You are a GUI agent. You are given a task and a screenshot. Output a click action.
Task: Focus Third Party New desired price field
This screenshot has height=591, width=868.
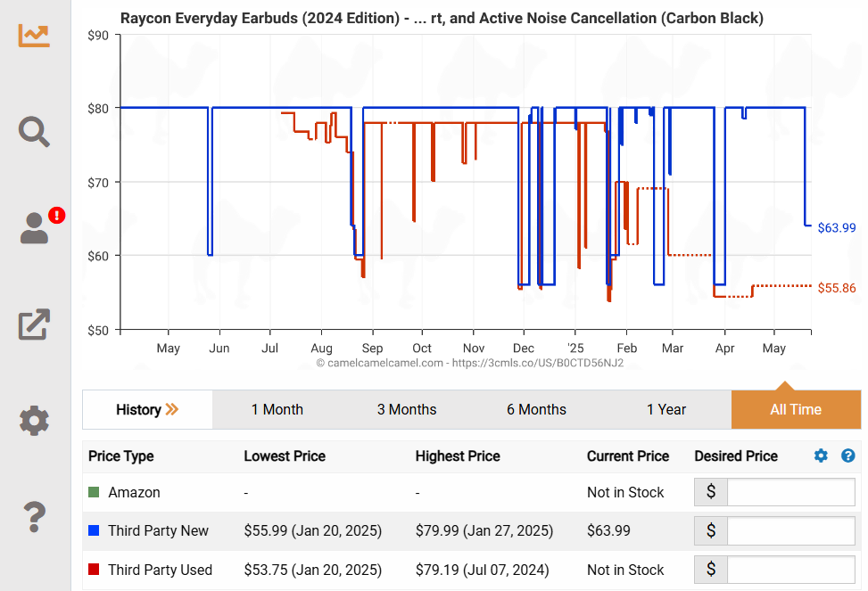790,530
